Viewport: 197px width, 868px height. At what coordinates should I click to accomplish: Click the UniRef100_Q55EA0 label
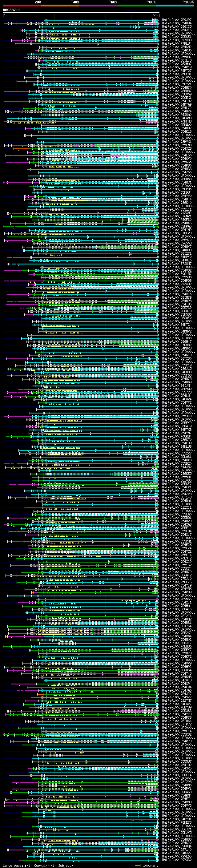(177, 514)
